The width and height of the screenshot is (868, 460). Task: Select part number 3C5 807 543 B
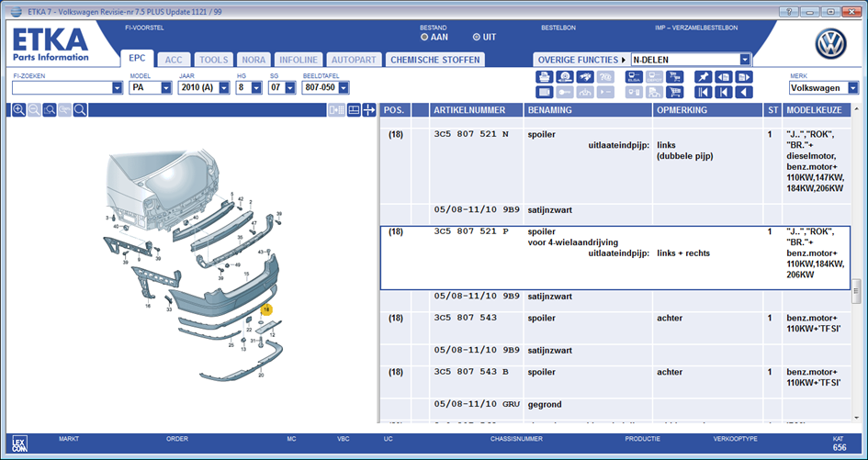pyautogui.click(x=471, y=372)
